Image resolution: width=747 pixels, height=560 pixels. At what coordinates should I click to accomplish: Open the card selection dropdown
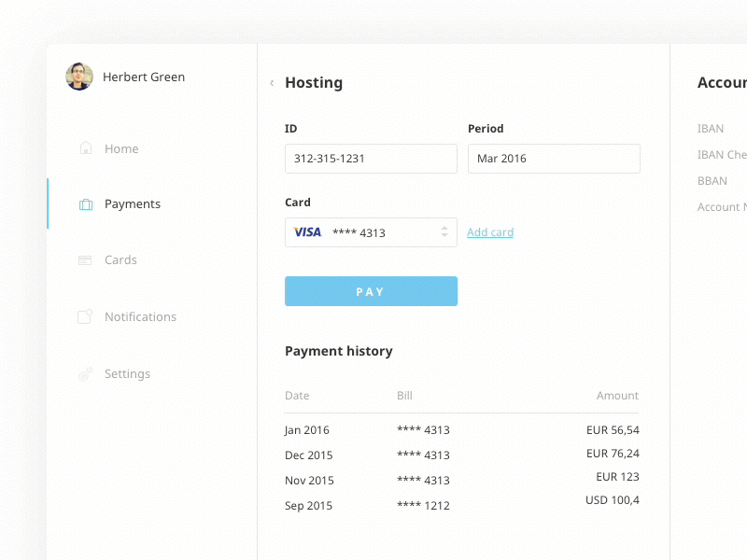click(x=371, y=231)
